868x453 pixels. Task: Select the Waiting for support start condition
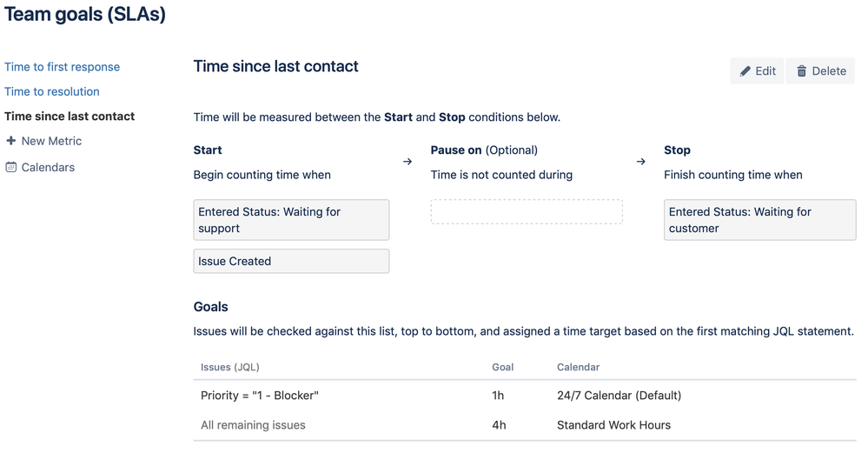click(291, 220)
